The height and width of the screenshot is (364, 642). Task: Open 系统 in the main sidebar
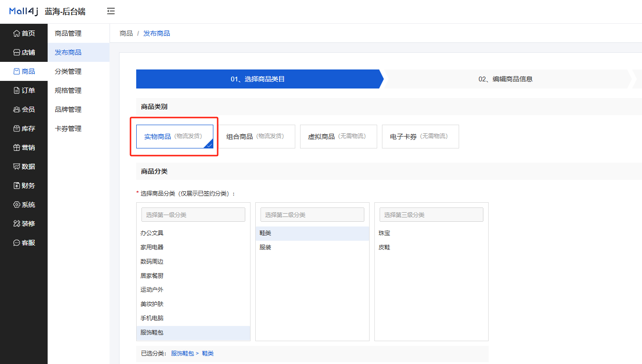point(24,205)
